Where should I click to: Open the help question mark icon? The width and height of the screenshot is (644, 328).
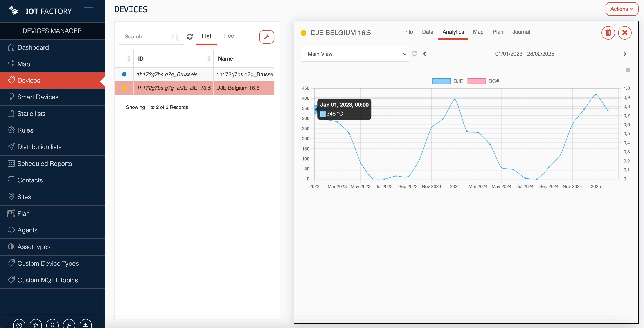19,324
